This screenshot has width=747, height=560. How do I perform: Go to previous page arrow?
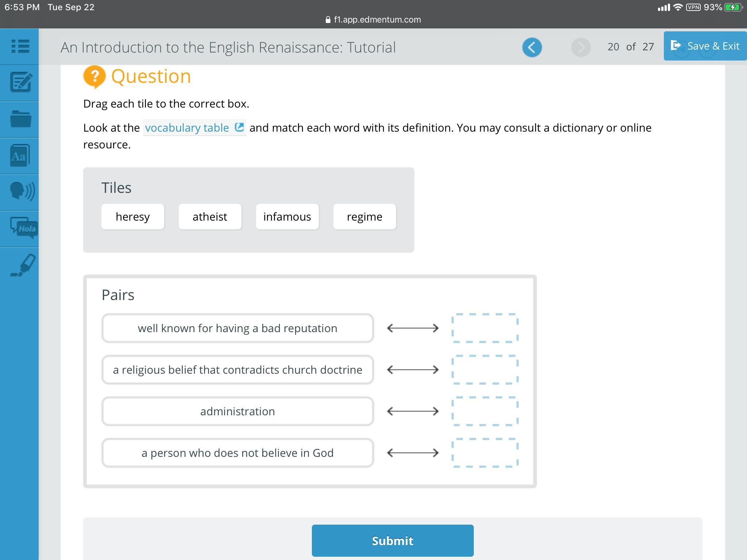[532, 47]
